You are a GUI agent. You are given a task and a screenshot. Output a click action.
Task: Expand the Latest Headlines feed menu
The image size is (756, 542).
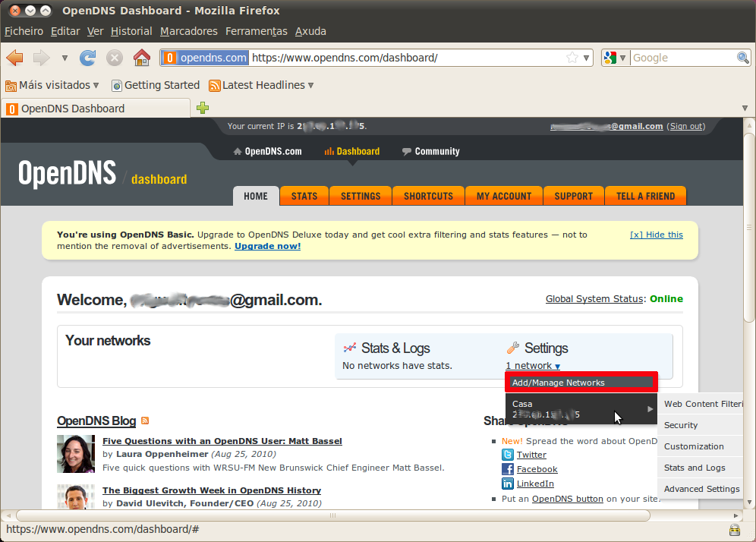261,85
